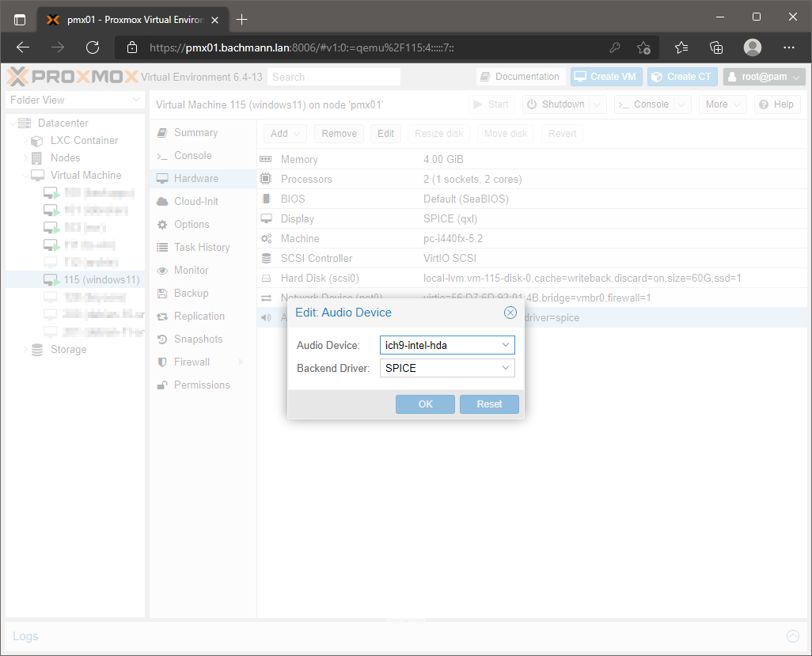Open the browser Favorites list
Image resolution: width=812 pixels, height=656 pixels.
(x=681, y=47)
